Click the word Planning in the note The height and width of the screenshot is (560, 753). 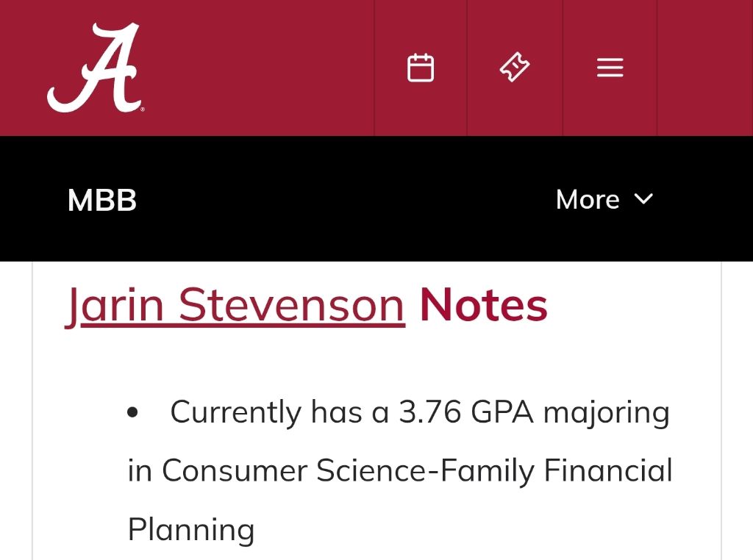coord(191,530)
